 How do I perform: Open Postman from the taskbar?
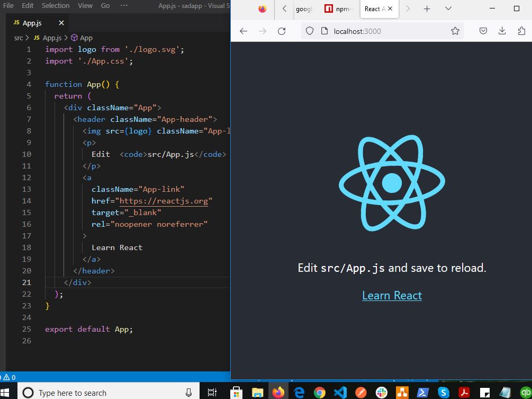pyautogui.click(x=360, y=392)
